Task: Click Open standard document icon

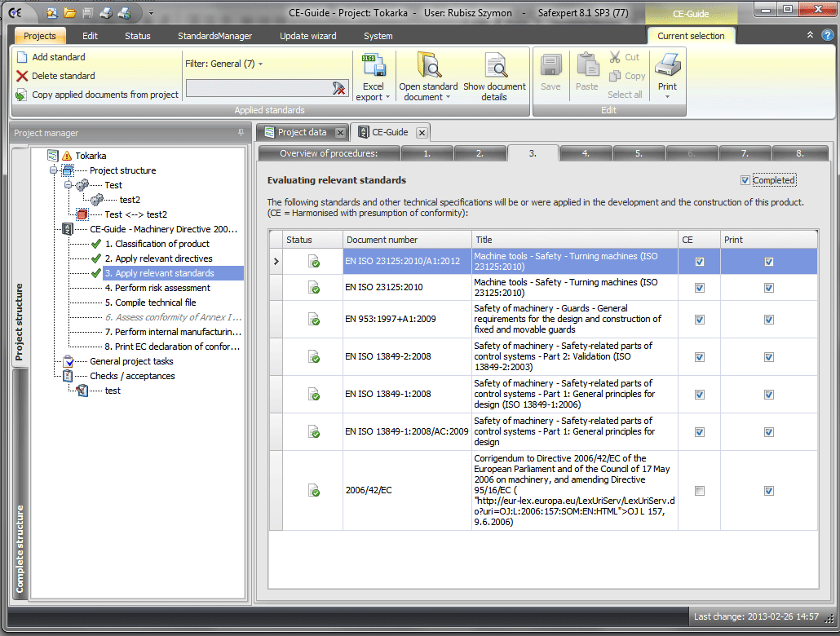Action: tap(428, 67)
